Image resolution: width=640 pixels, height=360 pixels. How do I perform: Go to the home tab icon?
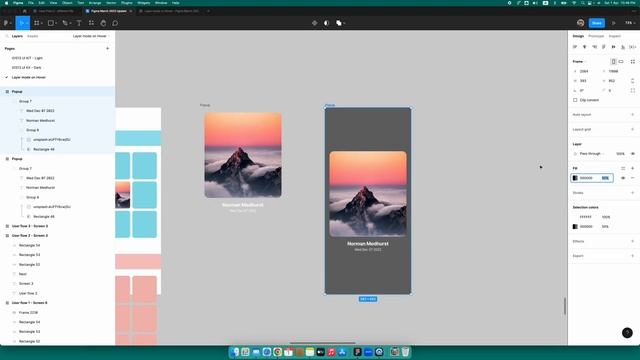click(24, 11)
